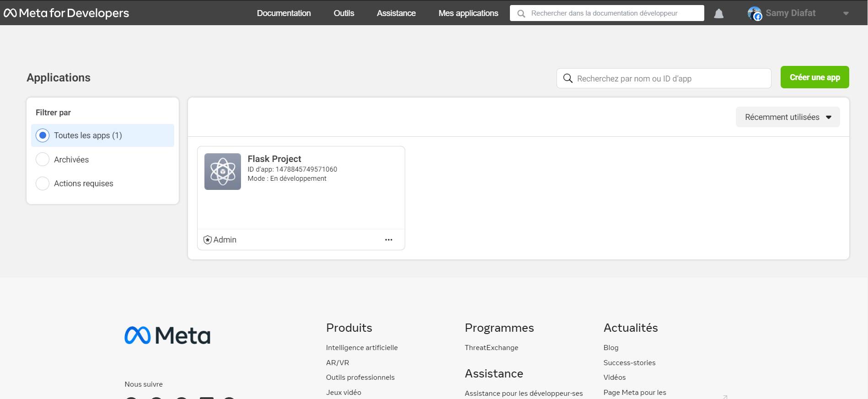
Task: Click the developer documentation search field
Action: (x=607, y=13)
